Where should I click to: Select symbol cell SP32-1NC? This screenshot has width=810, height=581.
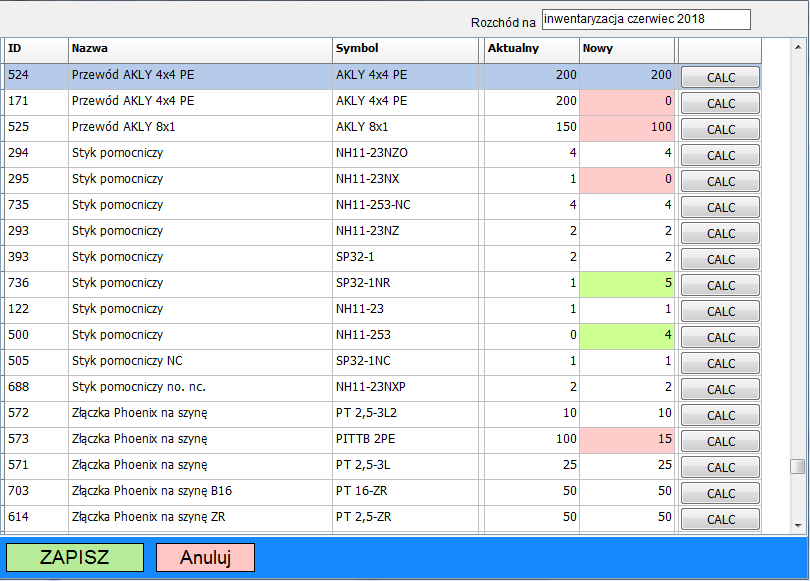pyautogui.click(x=406, y=363)
